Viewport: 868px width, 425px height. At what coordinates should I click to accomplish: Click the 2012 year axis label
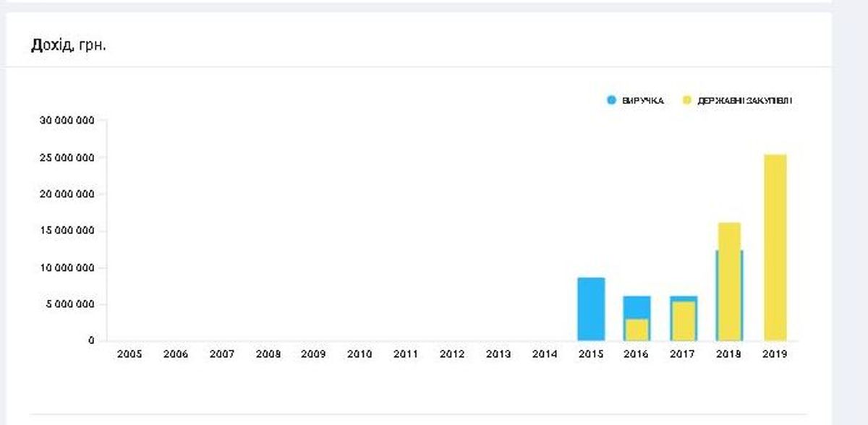point(451,355)
